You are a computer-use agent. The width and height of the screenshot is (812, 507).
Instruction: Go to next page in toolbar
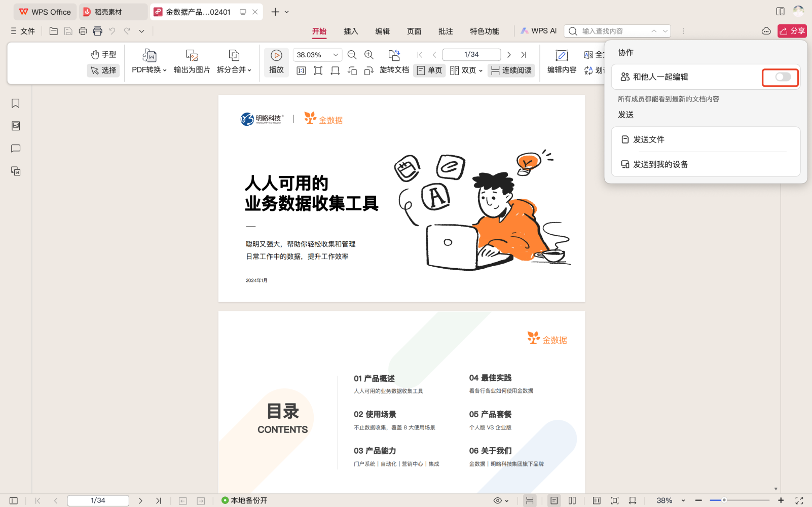click(509, 55)
